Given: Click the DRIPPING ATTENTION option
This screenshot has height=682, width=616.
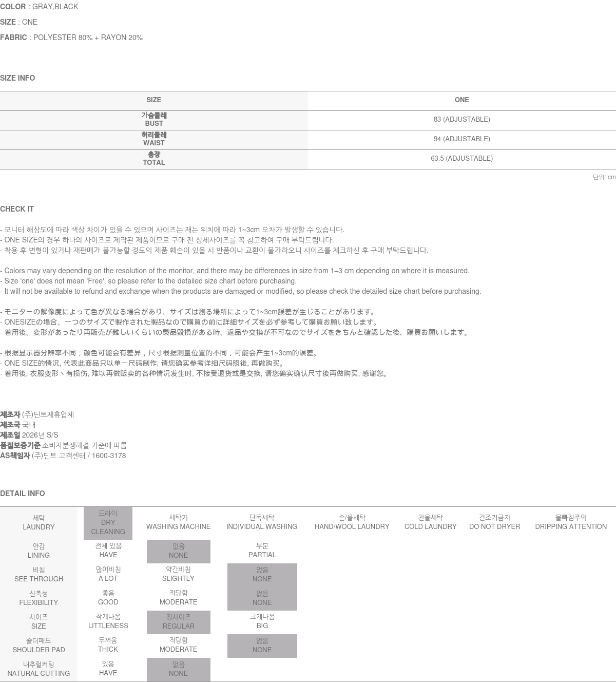Looking at the screenshot, I should pyautogui.click(x=570, y=522).
